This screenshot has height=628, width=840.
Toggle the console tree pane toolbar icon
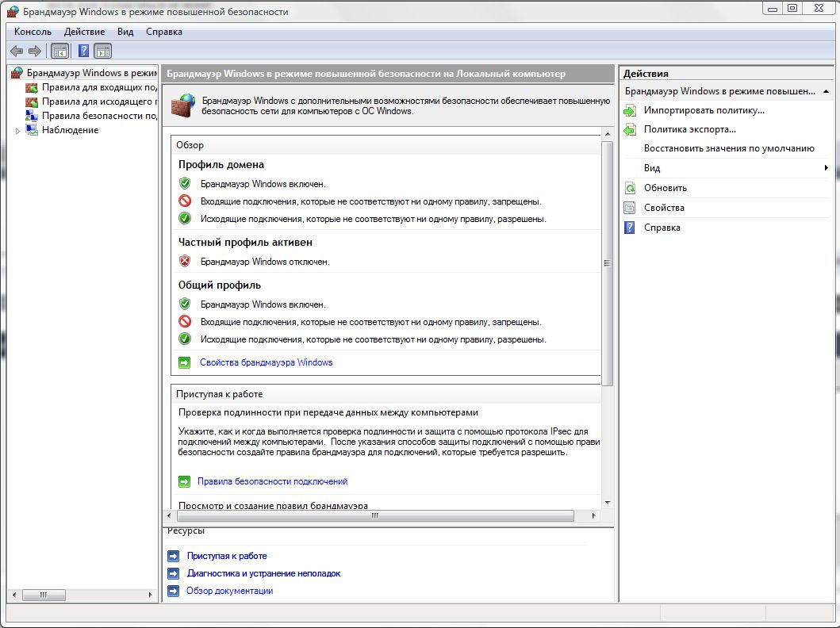point(60,52)
